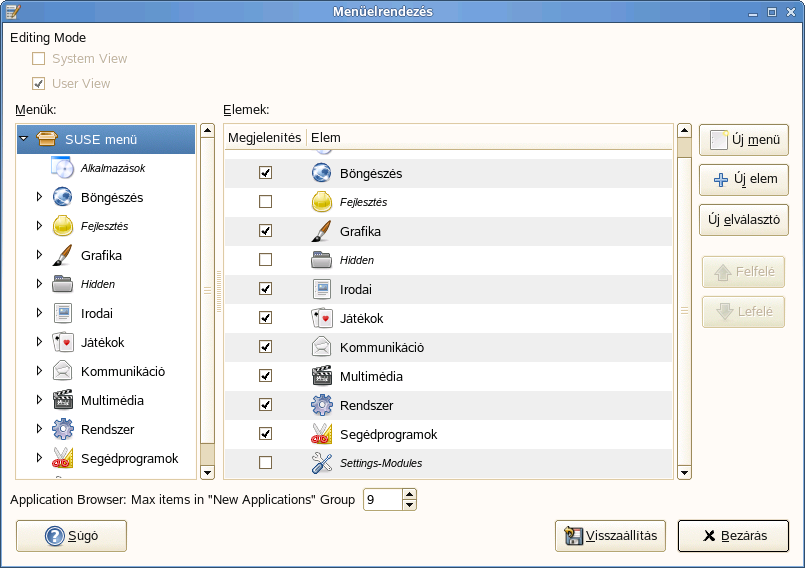The image size is (805, 568).
Task: Expand the Irodai tree node
Action: pyautogui.click(x=39, y=313)
